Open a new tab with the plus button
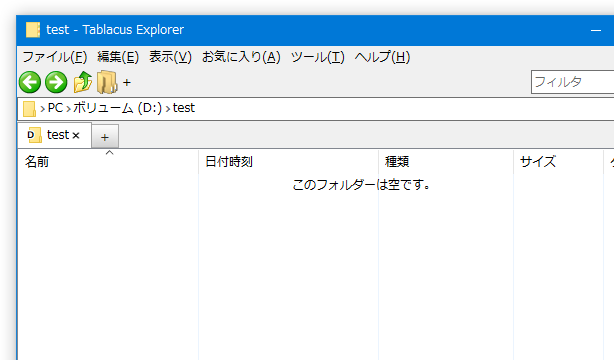614x360 pixels. (x=105, y=137)
